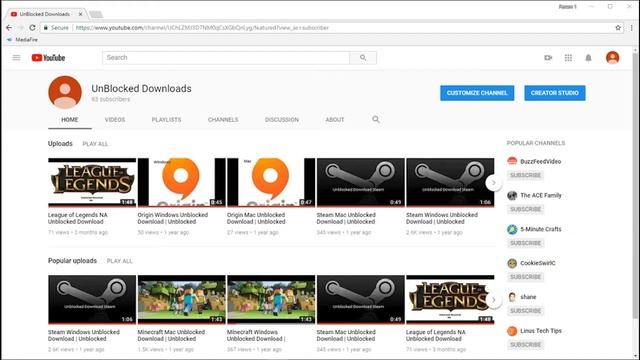This screenshot has height=360, width=640.
Task: Subscribe to The ACE Family
Action: pyautogui.click(x=525, y=209)
